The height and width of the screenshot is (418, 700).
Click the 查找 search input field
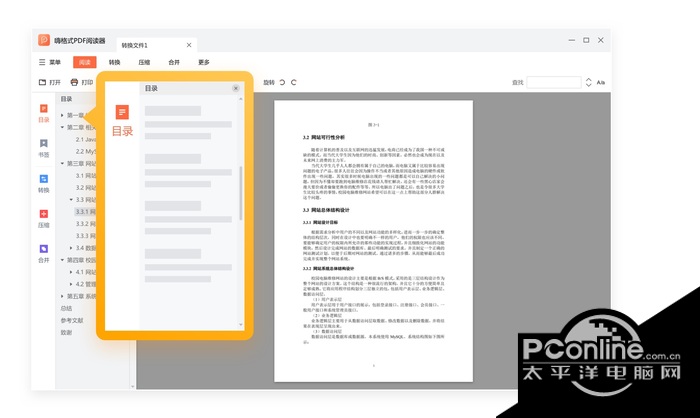[x=554, y=82]
